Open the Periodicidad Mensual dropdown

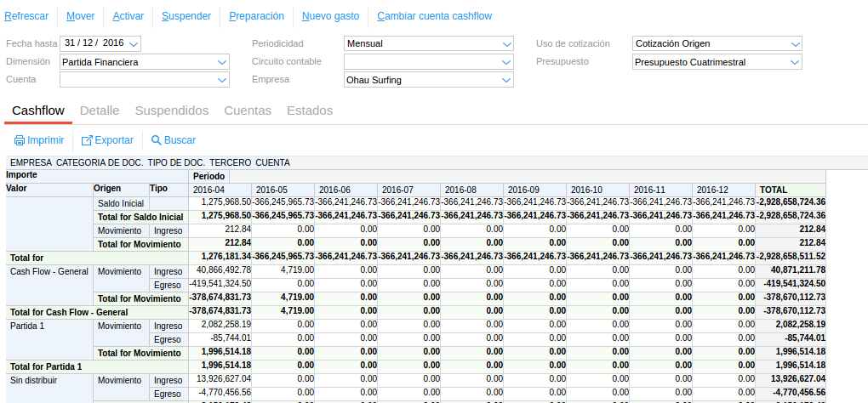pos(507,43)
